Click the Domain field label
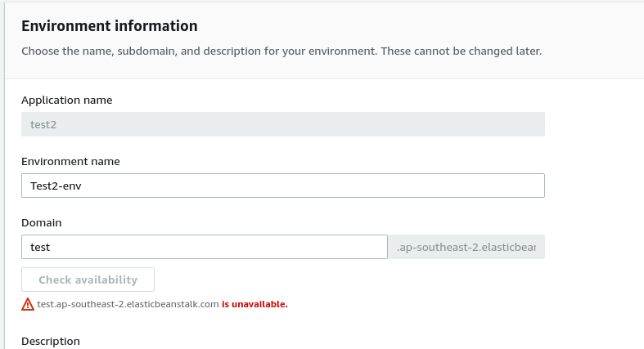 pos(42,222)
